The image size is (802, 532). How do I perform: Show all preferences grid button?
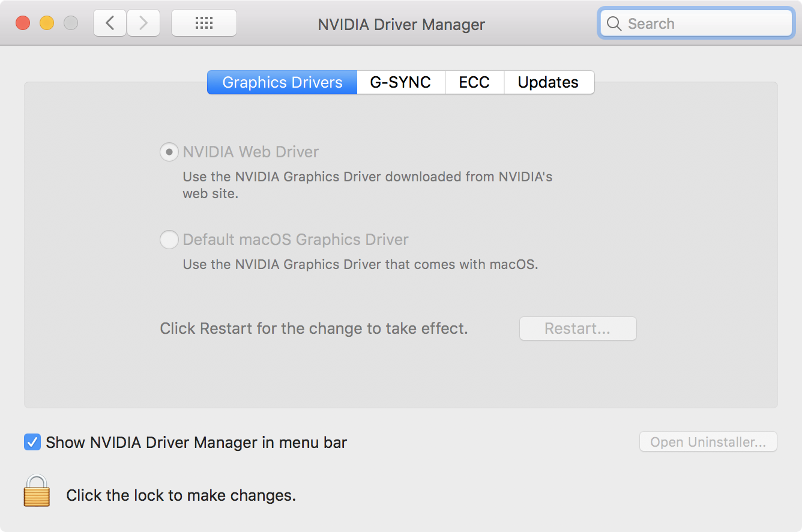point(204,23)
